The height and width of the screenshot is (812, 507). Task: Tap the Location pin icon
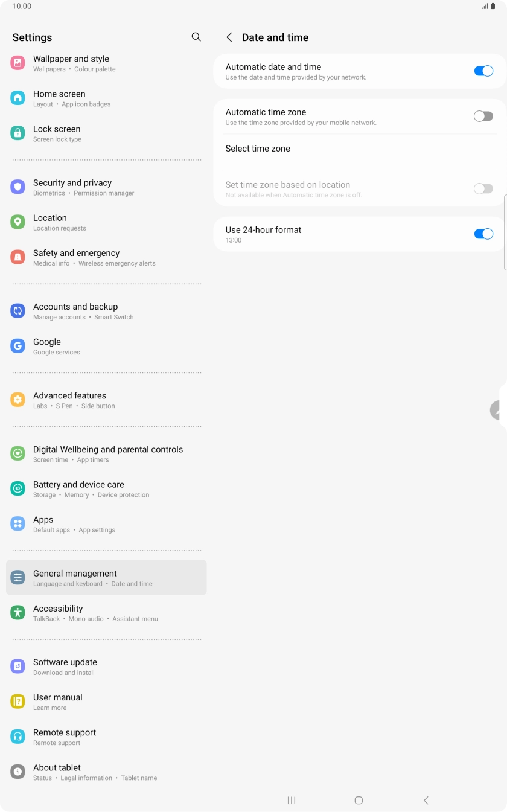coord(18,222)
